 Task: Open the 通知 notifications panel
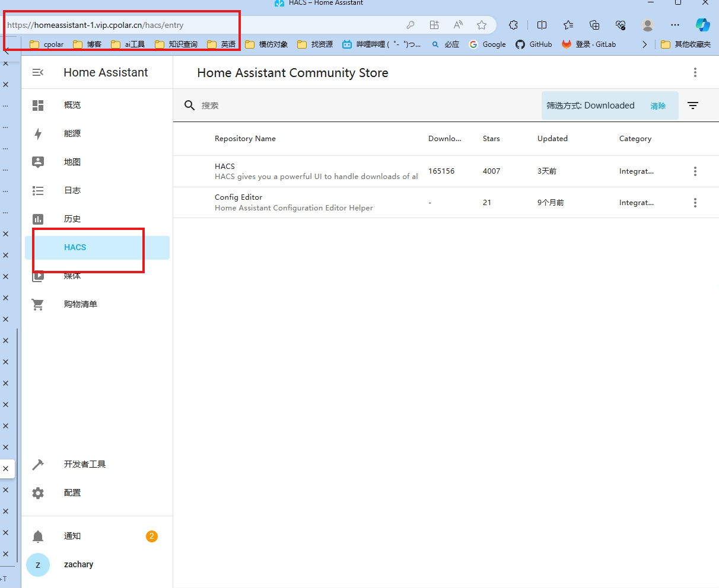click(72, 536)
